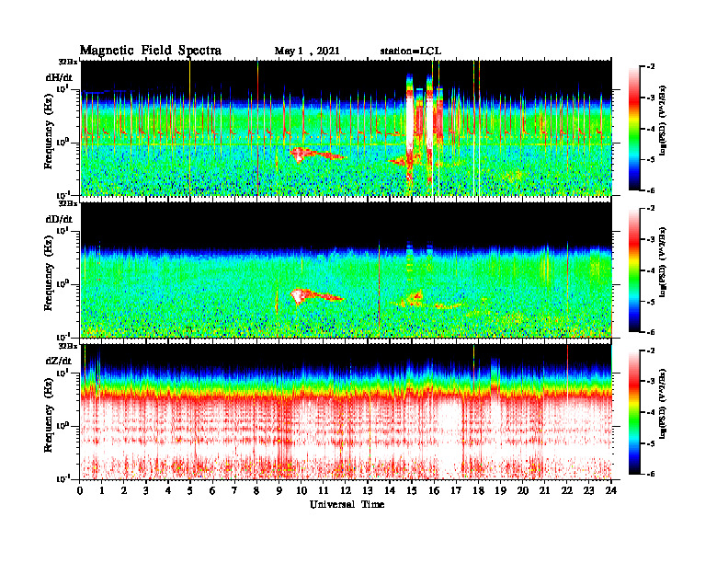
Task: Click the -5 tick on the dZ/dt color bar
Action: [x=651, y=443]
